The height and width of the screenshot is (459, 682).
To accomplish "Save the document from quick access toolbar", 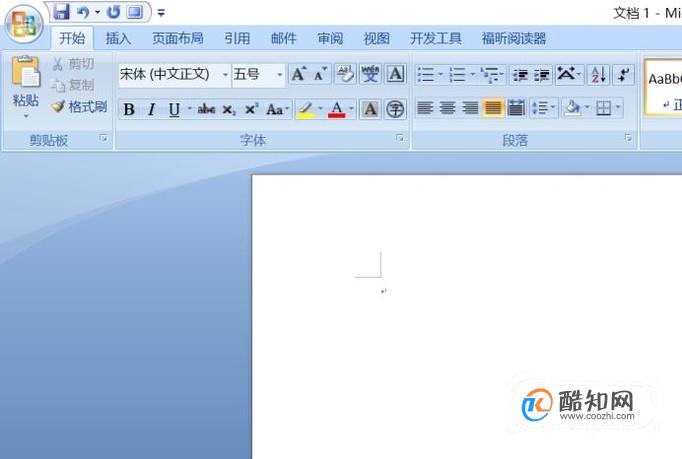I will 61,12.
